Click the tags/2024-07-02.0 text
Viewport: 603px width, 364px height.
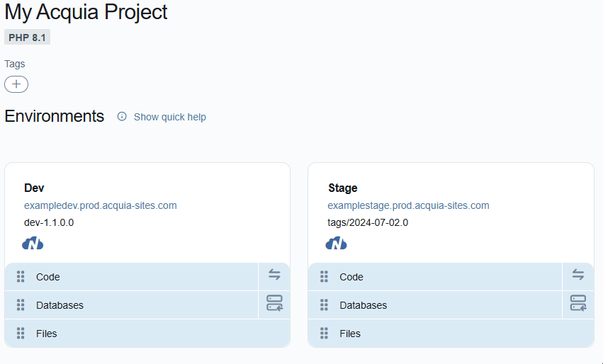tap(368, 222)
